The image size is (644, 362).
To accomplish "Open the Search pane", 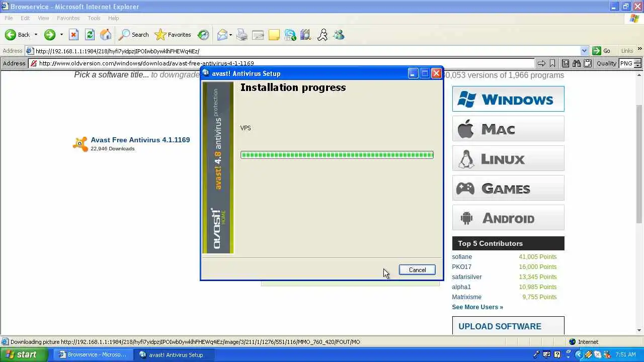I will (133, 35).
